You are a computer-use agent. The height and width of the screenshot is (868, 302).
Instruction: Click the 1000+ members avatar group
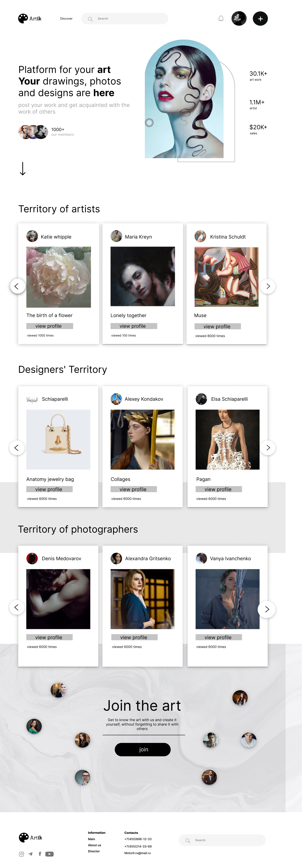coord(33,132)
